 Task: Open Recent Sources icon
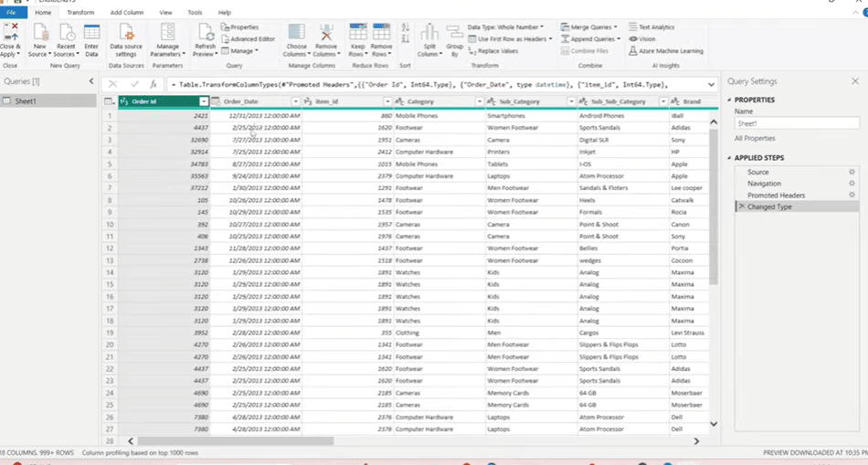pyautogui.click(x=67, y=32)
